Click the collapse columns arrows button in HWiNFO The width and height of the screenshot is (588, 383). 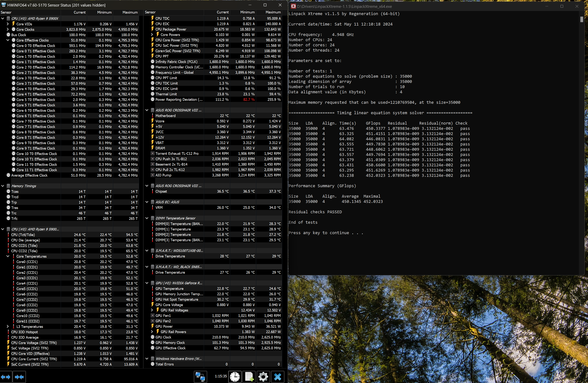tap(19, 377)
